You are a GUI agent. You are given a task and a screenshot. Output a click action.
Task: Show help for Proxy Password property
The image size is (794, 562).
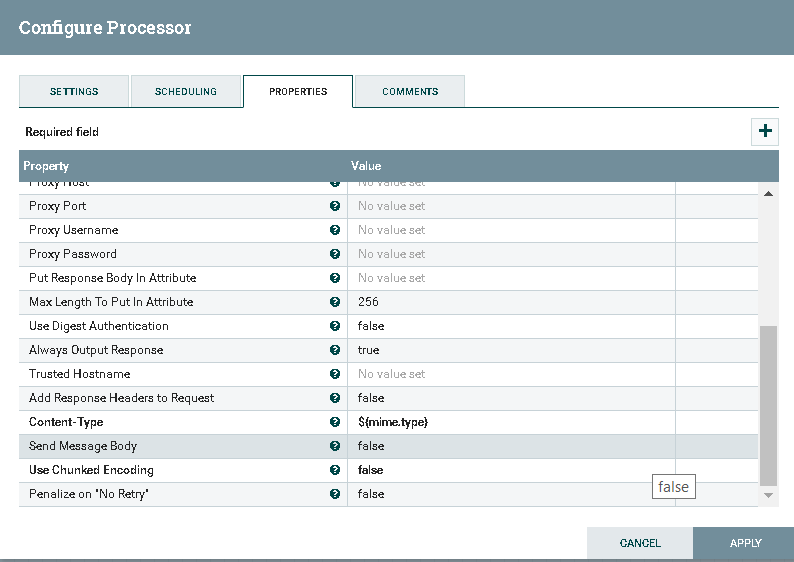tap(335, 254)
